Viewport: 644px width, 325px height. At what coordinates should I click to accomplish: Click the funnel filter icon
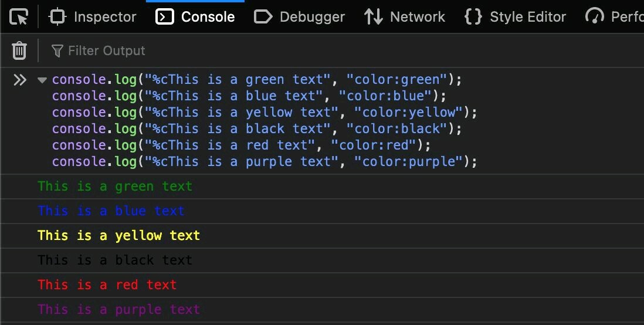tap(57, 51)
